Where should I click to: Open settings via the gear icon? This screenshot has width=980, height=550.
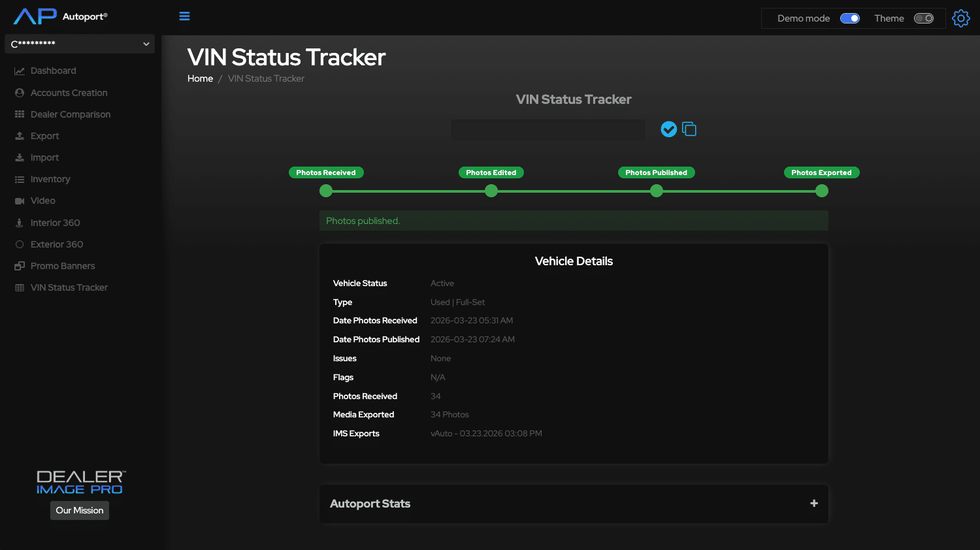[960, 18]
